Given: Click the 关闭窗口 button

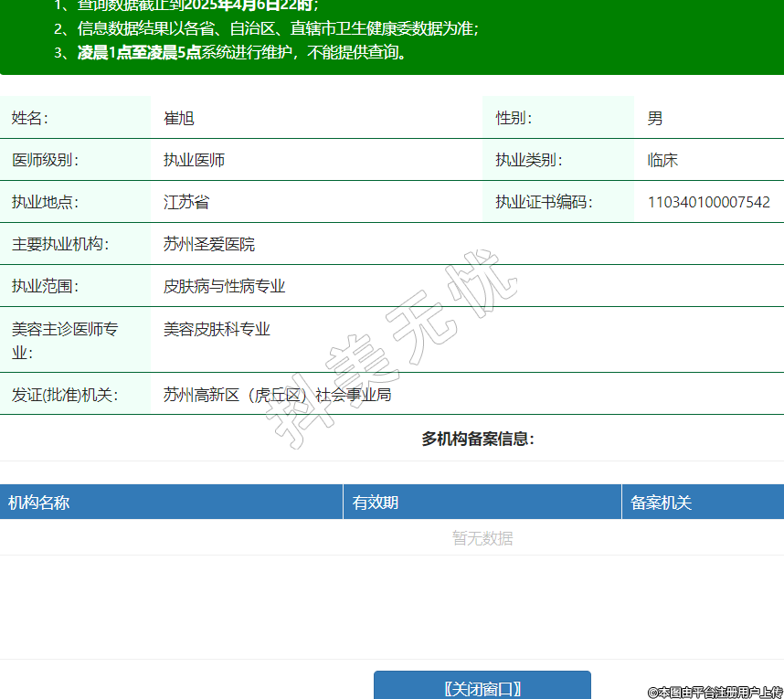Looking at the screenshot, I should tap(482, 687).
